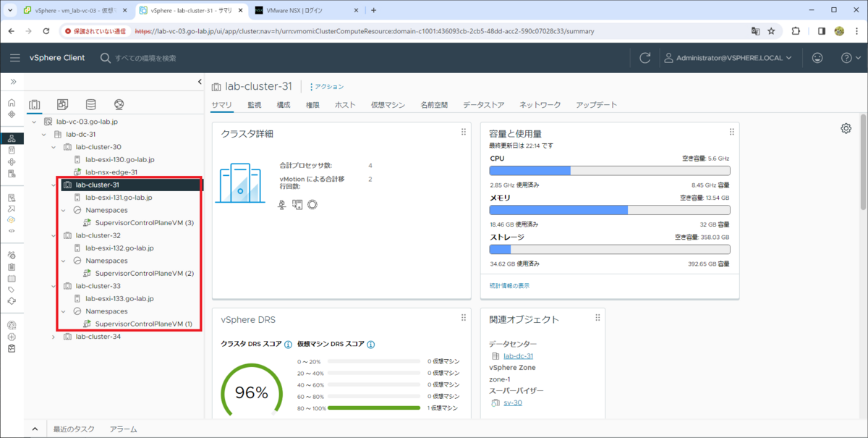Click vSphere DRS card drag handle

pyautogui.click(x=464, y=317)
